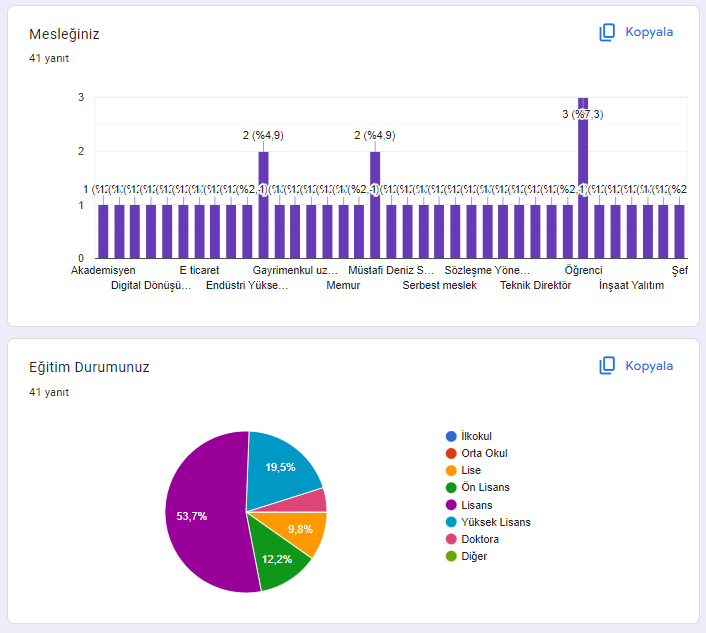This screenshot has height=633, width=706.
Task: Click the Memur axis label
Action: [343, 285]
